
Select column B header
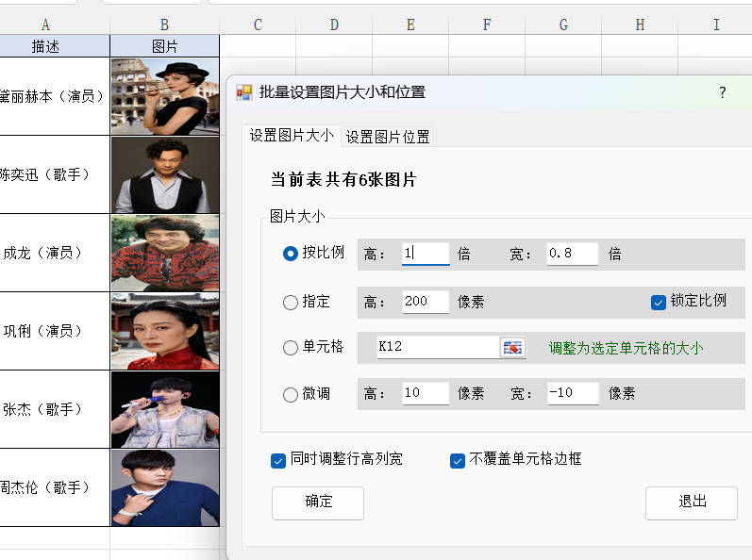point(165,25)
